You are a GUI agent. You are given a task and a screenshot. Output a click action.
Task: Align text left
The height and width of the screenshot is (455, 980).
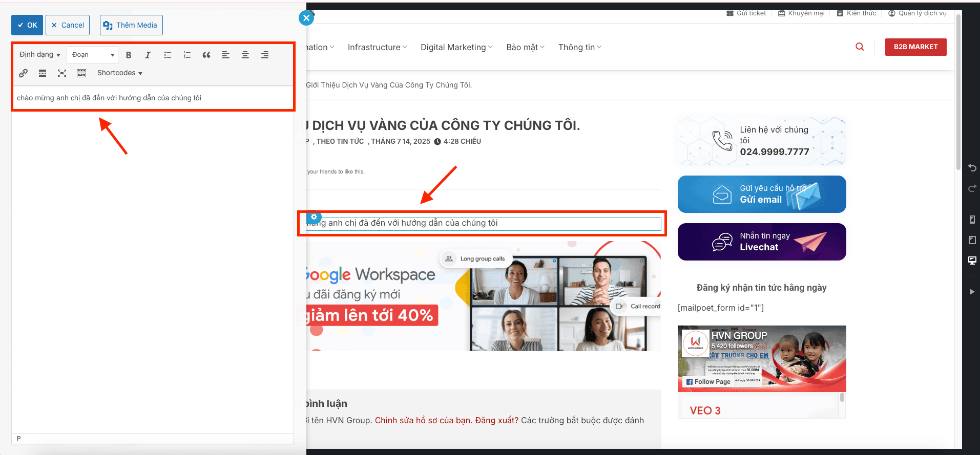tap(226, 55)
